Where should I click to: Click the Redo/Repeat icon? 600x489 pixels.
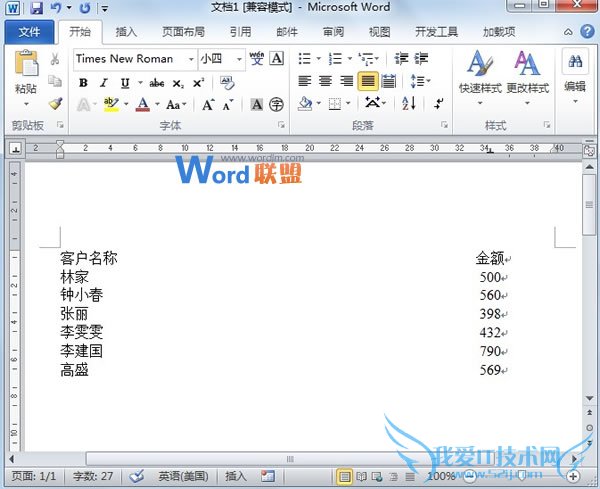(85, 8)
